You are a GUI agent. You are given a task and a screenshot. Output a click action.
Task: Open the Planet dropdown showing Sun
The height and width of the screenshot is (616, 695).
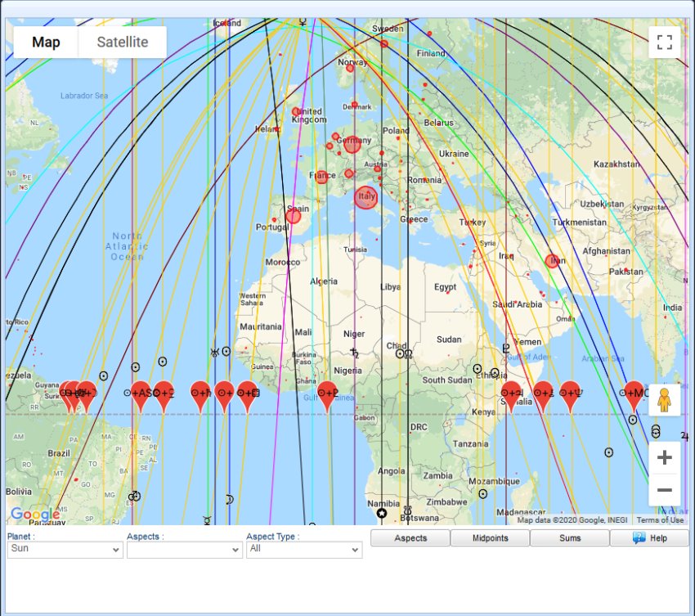click(x=65, y=548)
